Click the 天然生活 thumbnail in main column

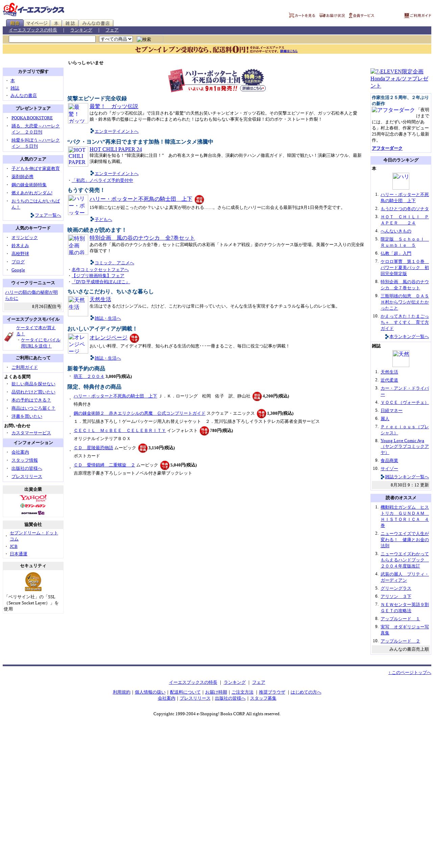click(x=78, y=306)
